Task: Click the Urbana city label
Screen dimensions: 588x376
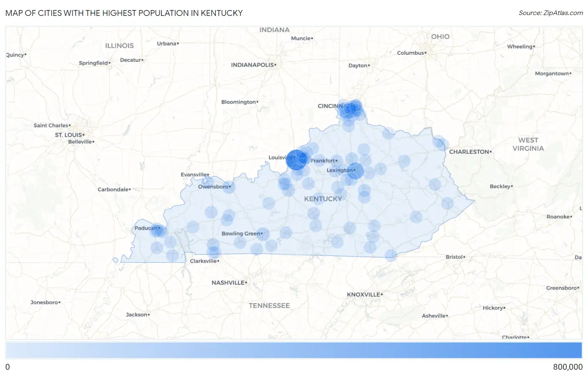Action: coord(166,43)
